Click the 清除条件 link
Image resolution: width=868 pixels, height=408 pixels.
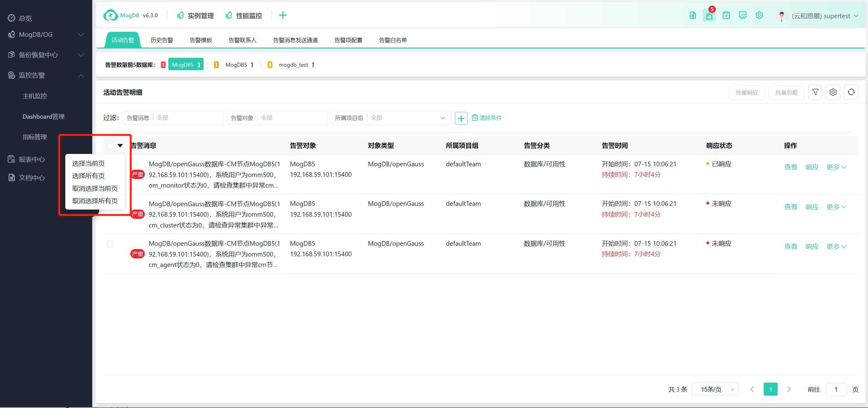(490, 118)
